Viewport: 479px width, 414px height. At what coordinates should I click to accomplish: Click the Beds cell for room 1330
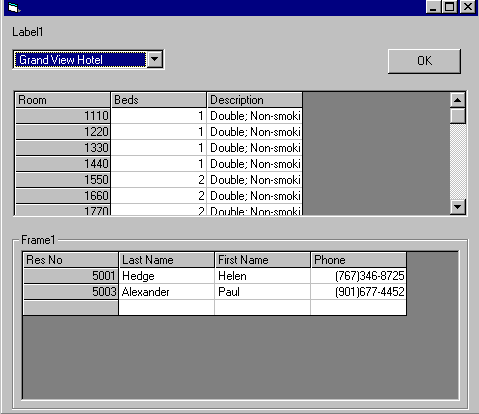click(x=159, y=148)
